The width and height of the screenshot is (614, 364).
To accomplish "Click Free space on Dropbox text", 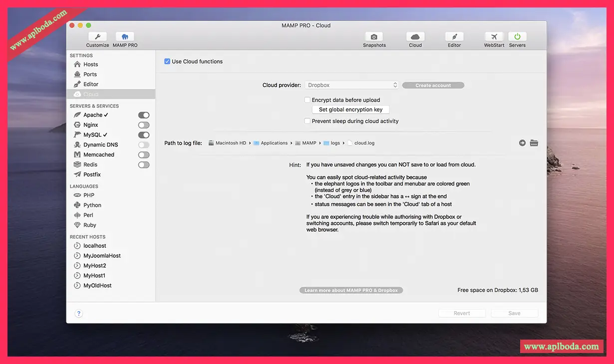I will 498,290.
